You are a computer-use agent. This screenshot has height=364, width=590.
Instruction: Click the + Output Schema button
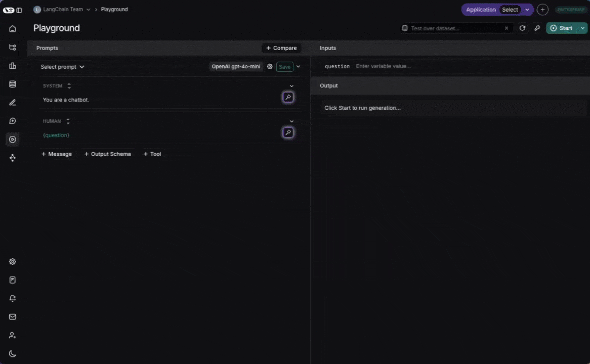pos(107,154)
